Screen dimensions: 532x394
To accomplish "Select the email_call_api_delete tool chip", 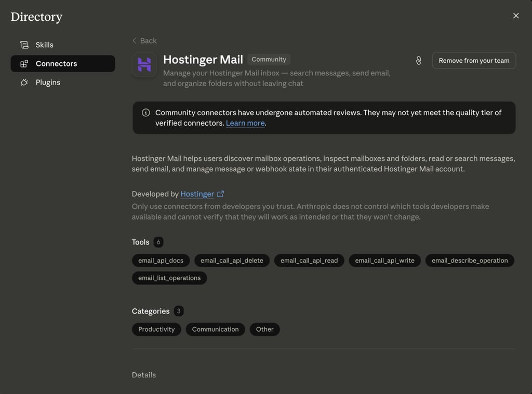I will coord(232,261).
